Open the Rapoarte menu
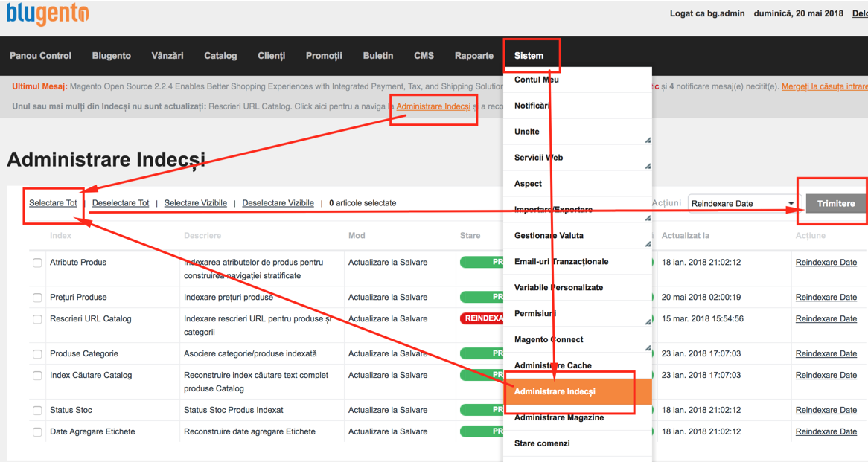Viewport: 868px width, 462px height. click(474, 55)
